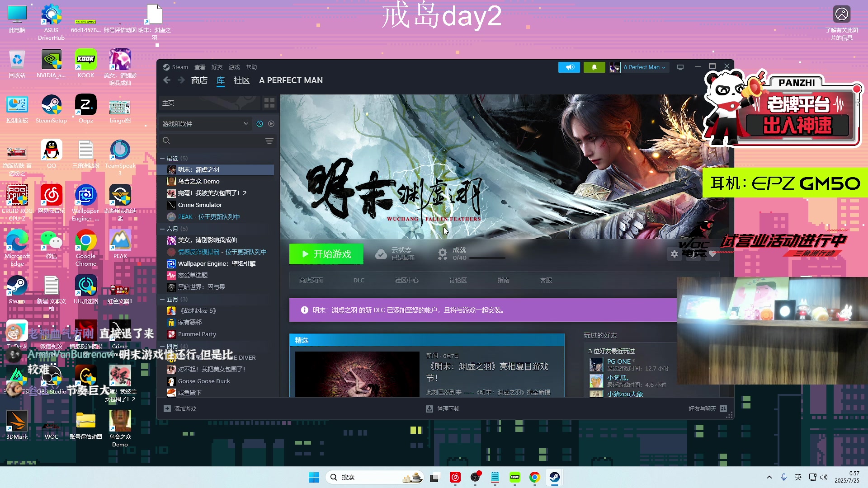Select Crime Simulator in library
868x488 pixels.
tap(217, 205)
